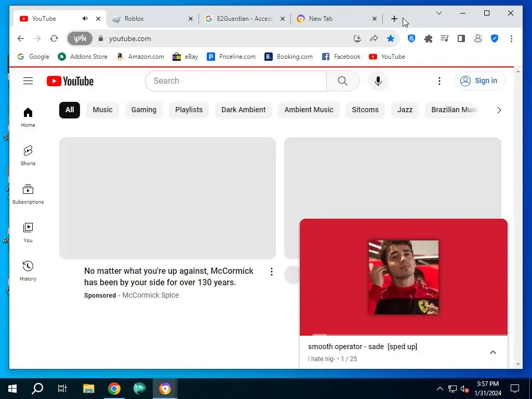Select the Gaming category chip
Viewport: 532px width, 399px height.
[x=144, y=110]
